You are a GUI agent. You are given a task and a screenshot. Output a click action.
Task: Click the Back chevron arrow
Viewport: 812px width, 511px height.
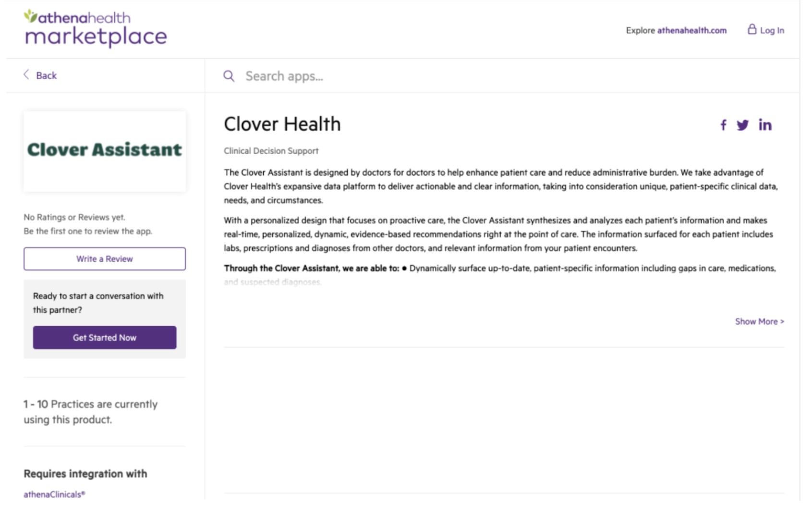click(26, 75)
